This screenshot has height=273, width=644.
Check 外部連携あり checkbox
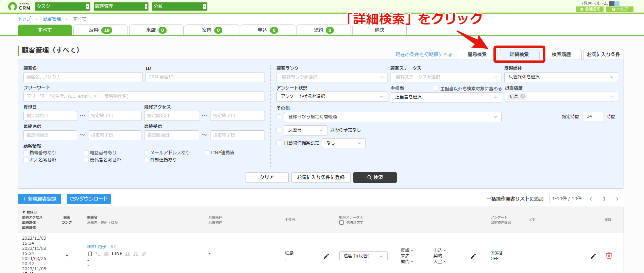pyautogui.click(x=147, y=160)
